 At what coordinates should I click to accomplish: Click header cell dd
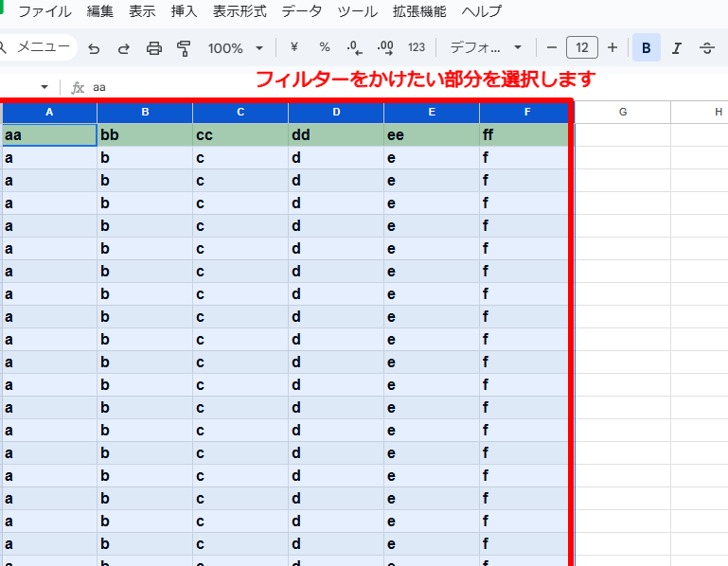[x=336, y=135]
